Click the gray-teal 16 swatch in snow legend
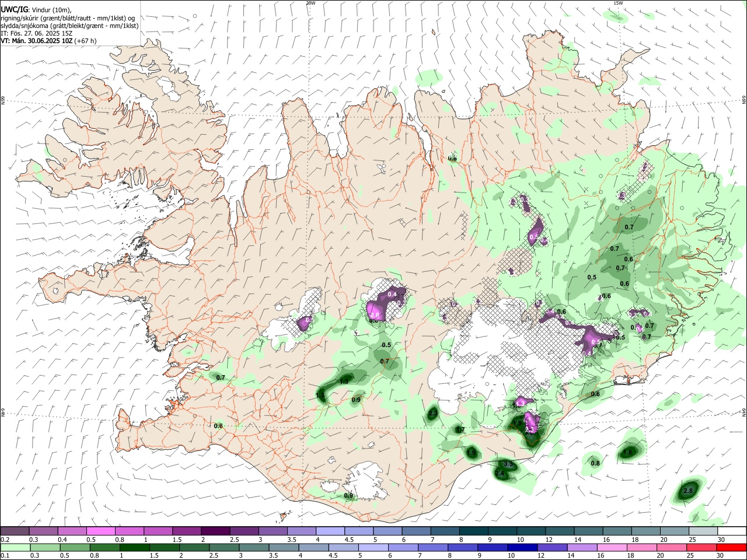The height and width of the screenshot is (560, 747). [x=617, y=531]
